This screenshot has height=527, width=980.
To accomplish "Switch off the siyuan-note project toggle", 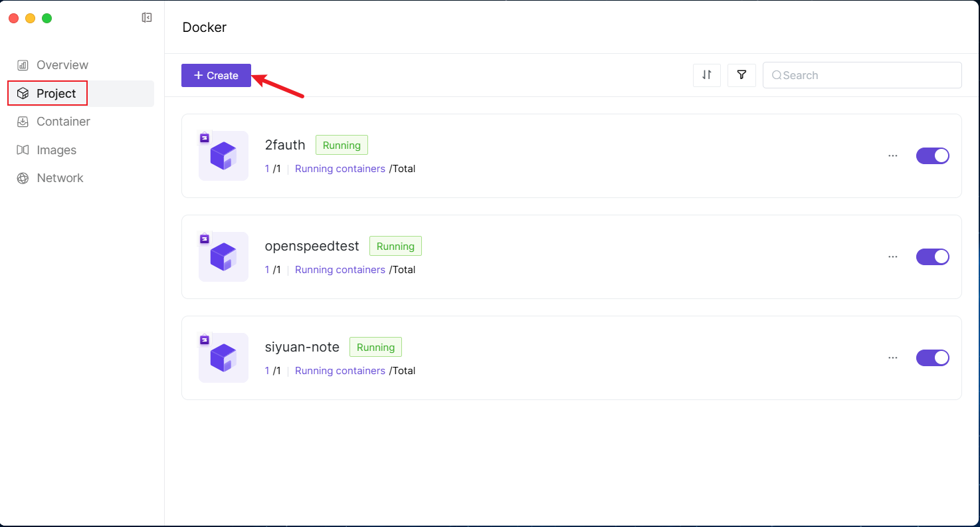I will click(932, 358).
